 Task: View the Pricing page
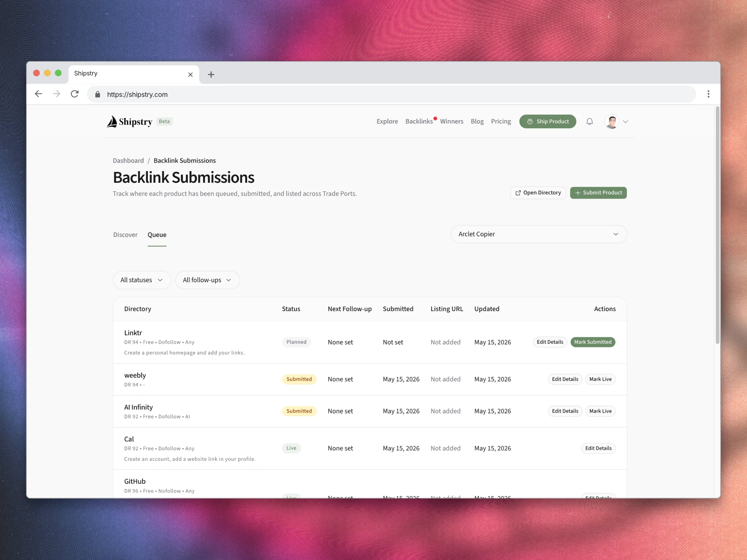pyautogui.click(x=501, y=122)
